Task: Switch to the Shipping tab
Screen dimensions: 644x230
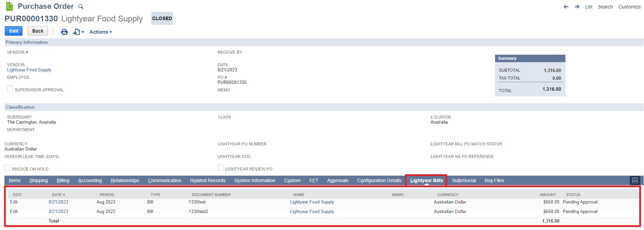Action: (38, 180)
